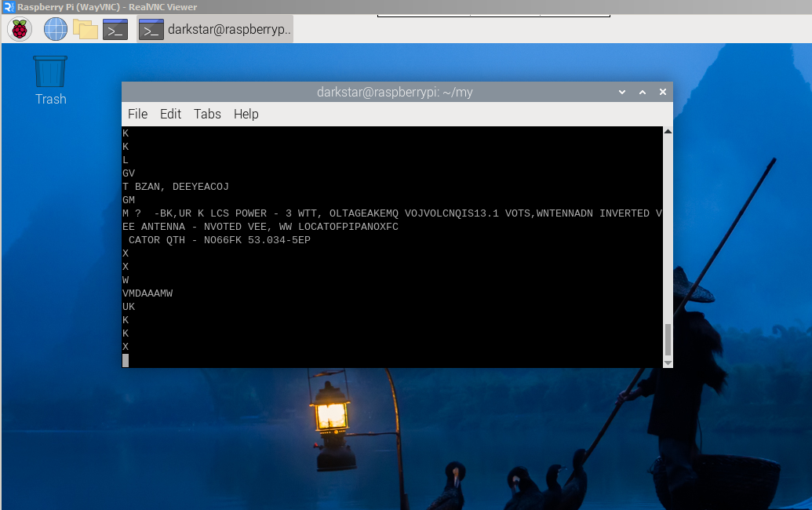The width and height of the screenshot is (812, 510).
Task: Open the File Manager folder icon
Action: coord(86,30)
